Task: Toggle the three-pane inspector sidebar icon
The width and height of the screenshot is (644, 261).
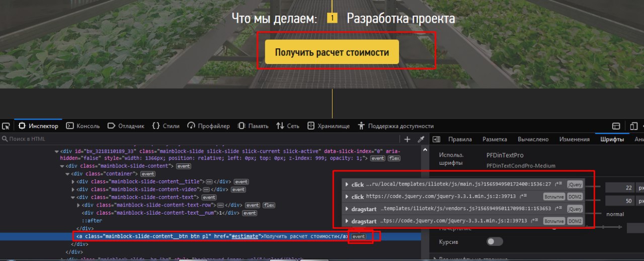Action: tap(437, 139)
